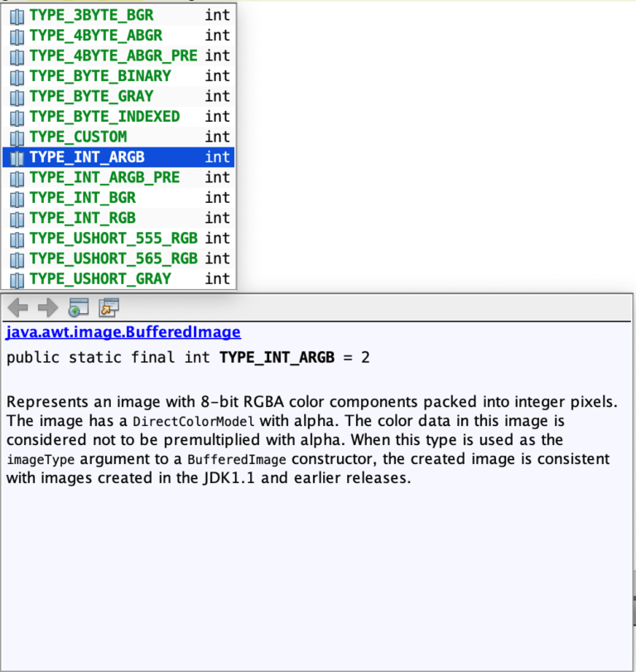Open the java.awt.image.BufferedImage link
Screen dimensions: 636x672
[123, 332]
